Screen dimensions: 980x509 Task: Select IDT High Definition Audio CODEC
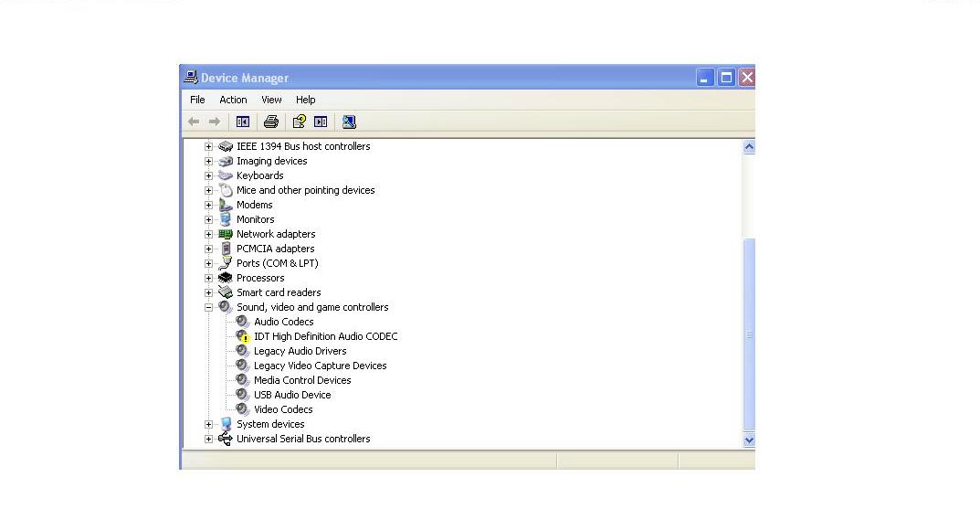coord(326,336)
